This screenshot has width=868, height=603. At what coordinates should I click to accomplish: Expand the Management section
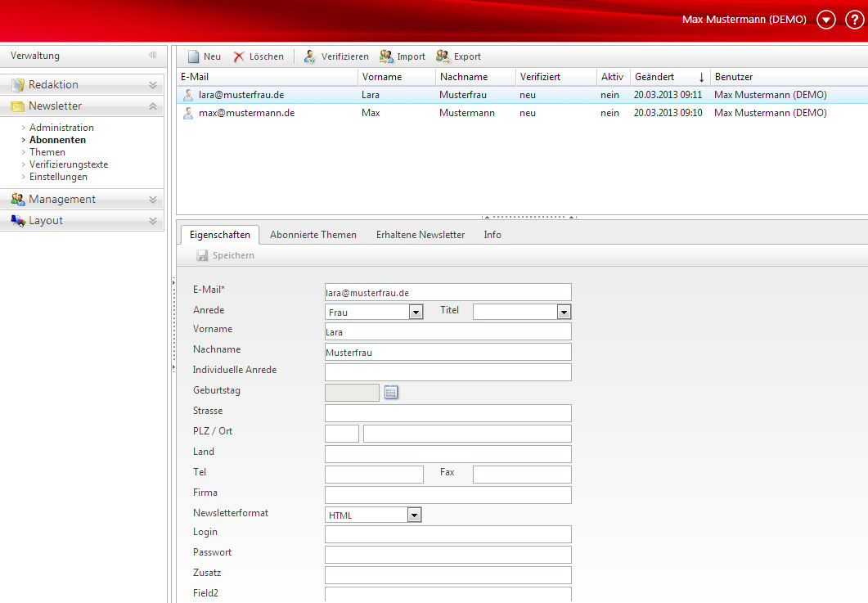click(153, 200)
